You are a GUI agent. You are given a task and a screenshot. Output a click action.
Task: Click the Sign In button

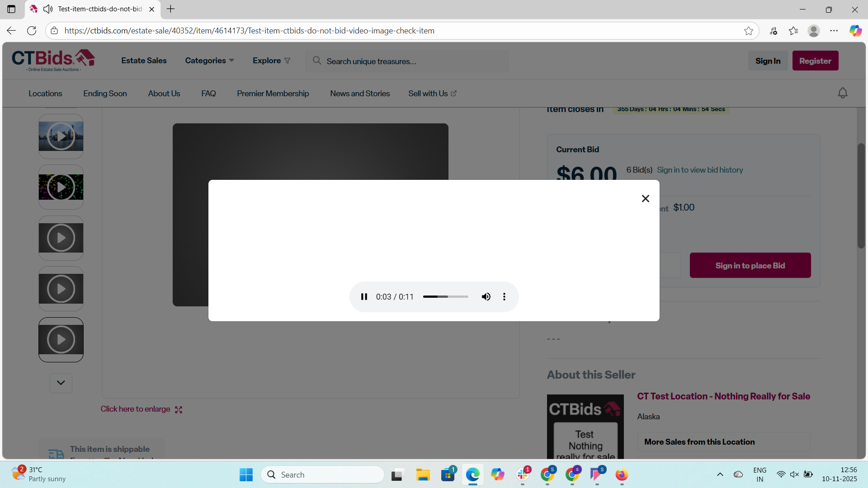click(x=768, y=61)
